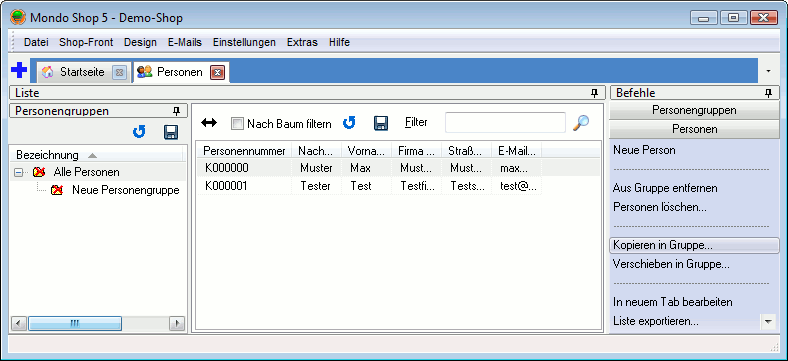Click the Startseite home icon
This screenshot has width=788, height=361.
point(47,72)
